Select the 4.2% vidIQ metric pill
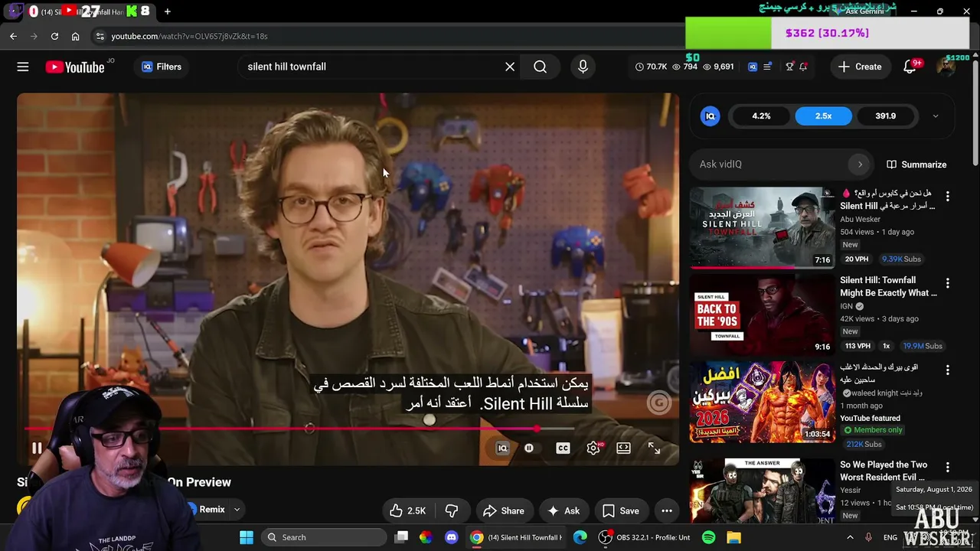Screen dimensions: 980x551 pos(761,116)
